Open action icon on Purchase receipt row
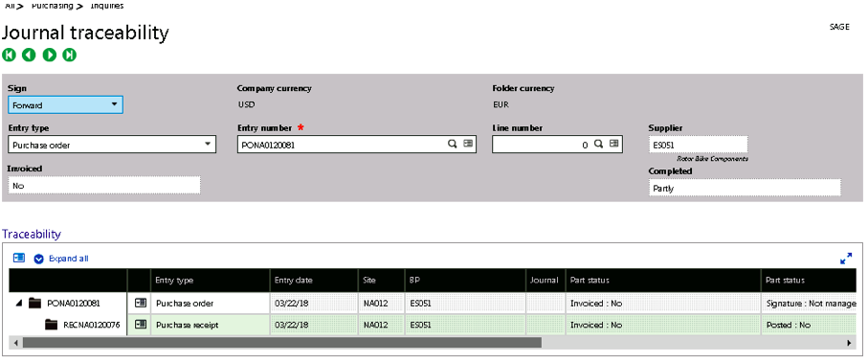868x362 pixels. (141, 325)
